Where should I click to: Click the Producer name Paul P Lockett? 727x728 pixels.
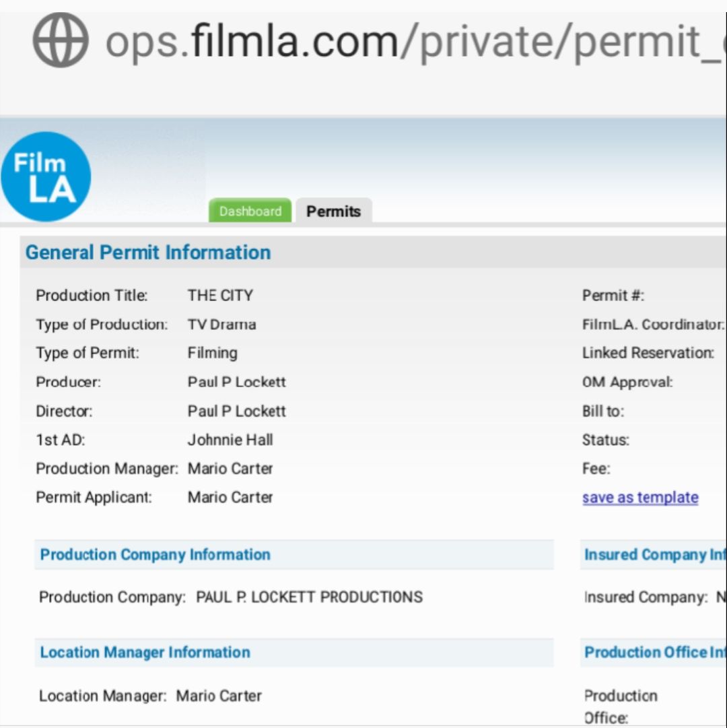click(x=236, y=382)
